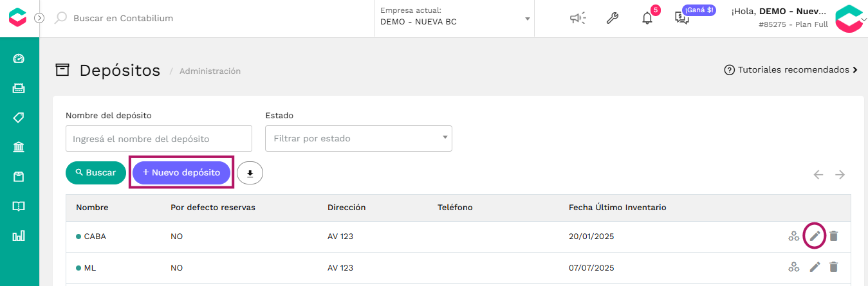Open the bar chart reports sidebar icon
Image resolution: width=868 pixels, height=286 pixels.
tap(19, 236)
